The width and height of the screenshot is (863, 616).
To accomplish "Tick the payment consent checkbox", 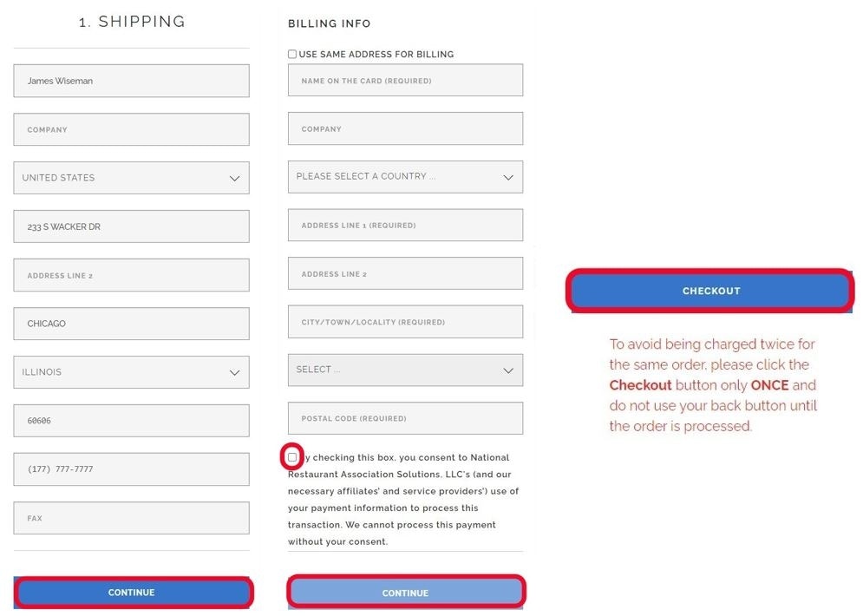I will 292,457.
